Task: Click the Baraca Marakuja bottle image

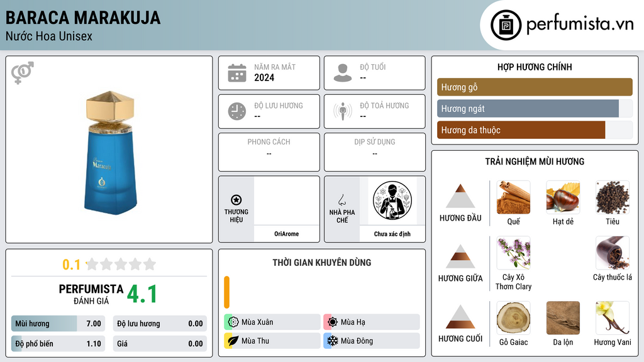Action: 110,153
